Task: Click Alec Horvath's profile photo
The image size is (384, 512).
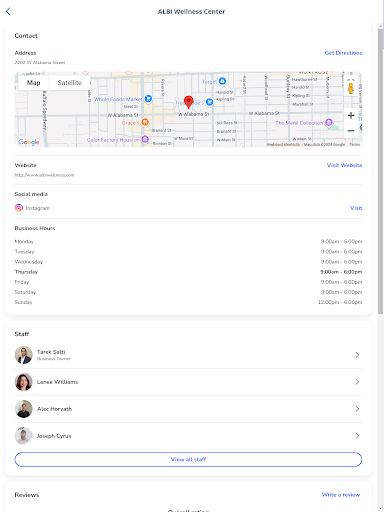Action: coord(24,409)
